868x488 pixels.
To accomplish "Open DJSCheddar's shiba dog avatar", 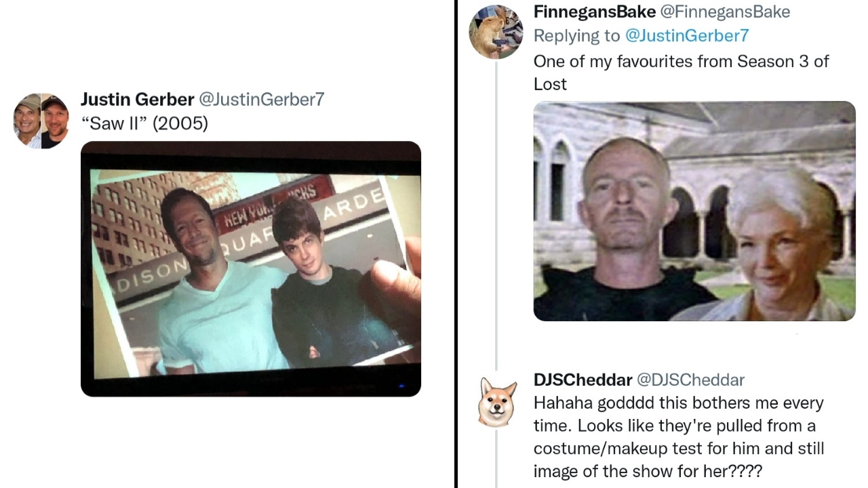I will click(496, 403).
